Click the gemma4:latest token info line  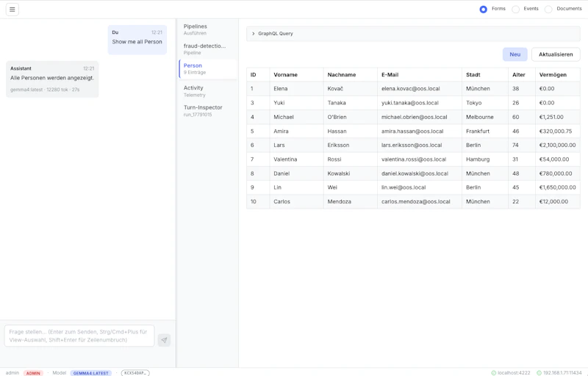pos(45,90)
